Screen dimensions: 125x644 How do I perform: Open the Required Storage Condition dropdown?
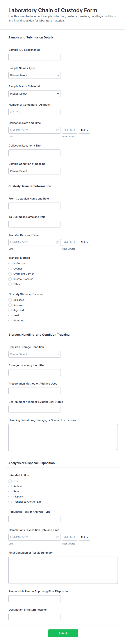(34, 354)
